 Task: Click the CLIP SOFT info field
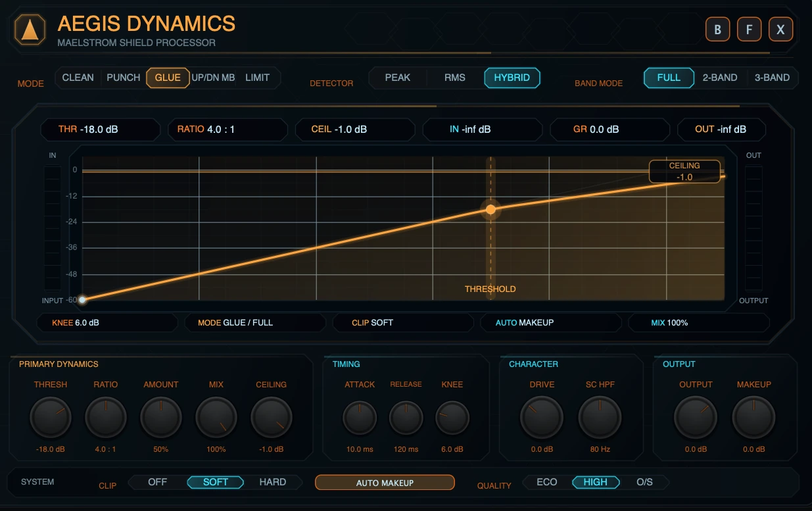[x=403, y=323]
